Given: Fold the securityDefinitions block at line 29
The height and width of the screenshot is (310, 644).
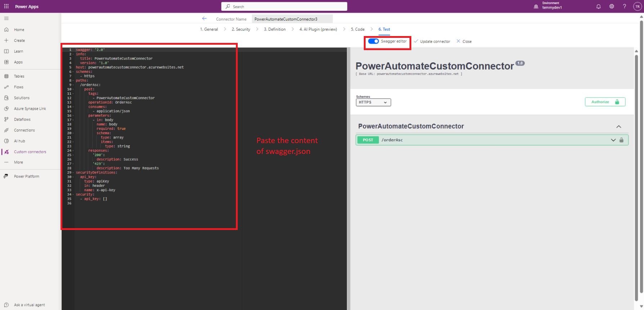Looking at the screenshot, I should pos(73,173).
